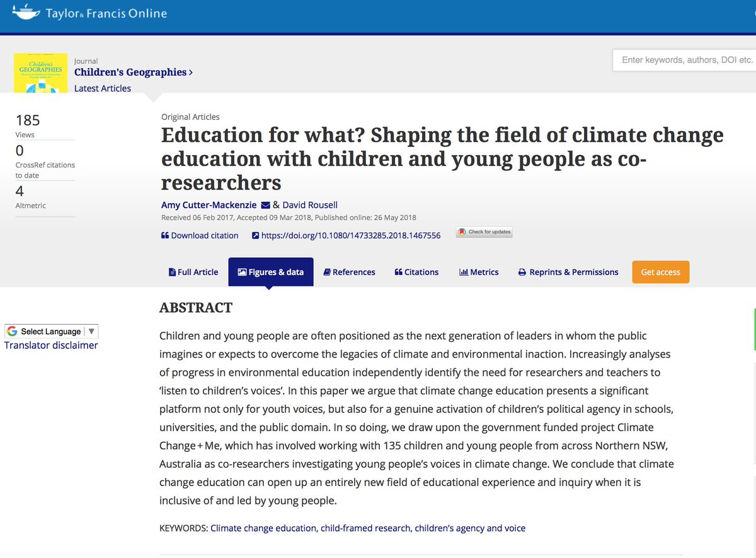The width and height of the screenshot is (756, 558).
Task: Switch to the Full Article tab
Action: pos(193,272)
